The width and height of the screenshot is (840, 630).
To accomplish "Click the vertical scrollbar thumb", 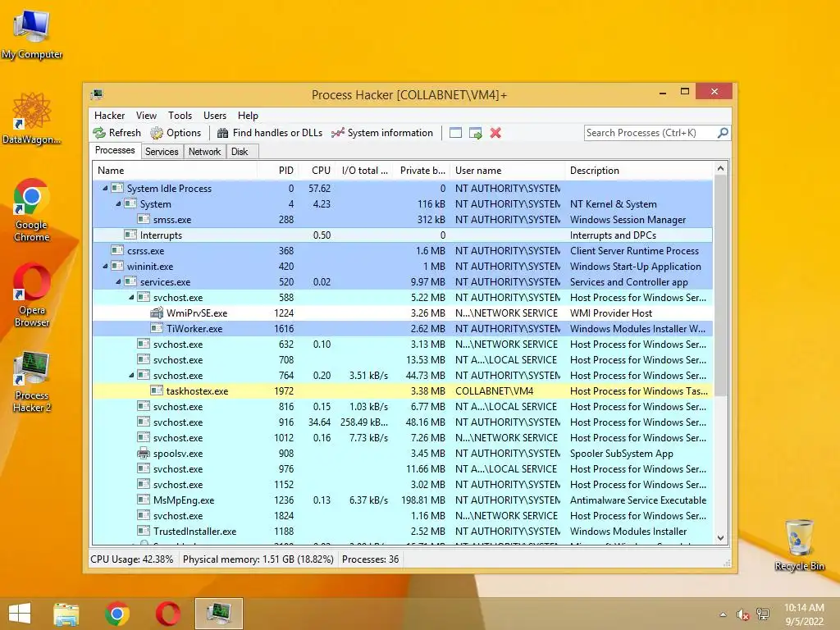I will pos(720,285).
